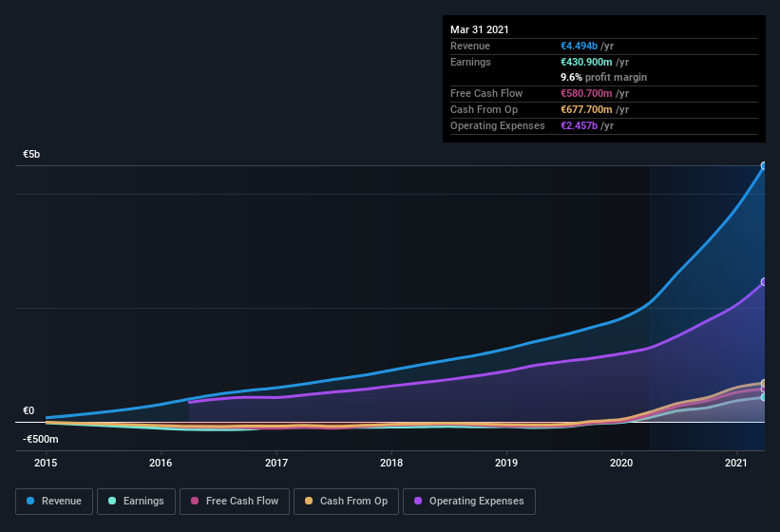Click the Operating Expenses line endpoint marker
Image resolution: width=780 pixels, height=532 pixels.
[764, 282]
